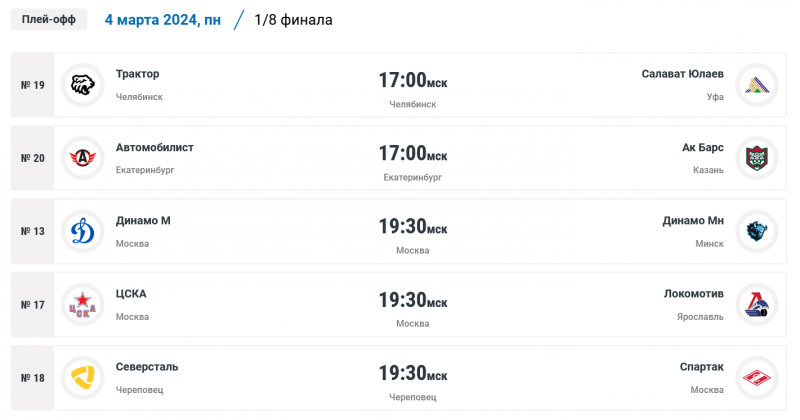Viewport: 800px width, 420px height.
Task: Click the Severstal Cherepovets logo
Action: [82, 377]
